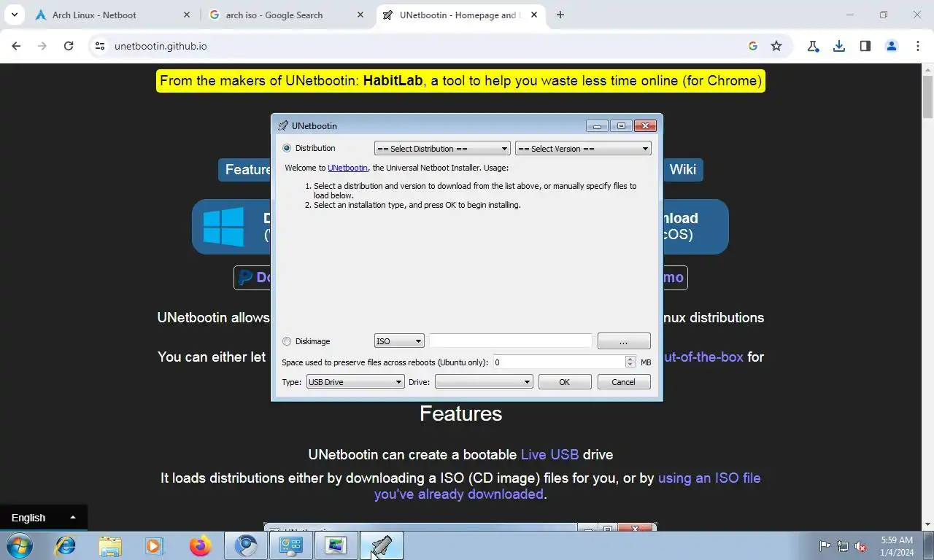Increase persistence space with up arrow
Viewport: 934px width, 560px height.
coord(630,359)
